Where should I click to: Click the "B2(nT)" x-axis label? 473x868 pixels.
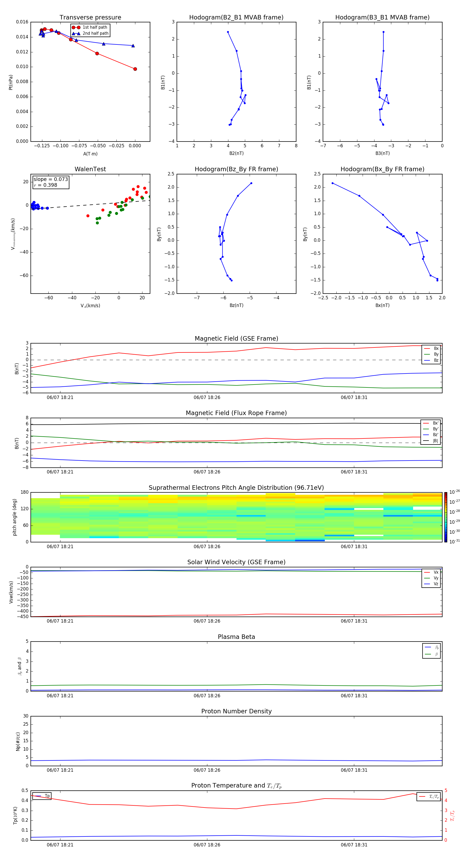click(x=236, y=153)
